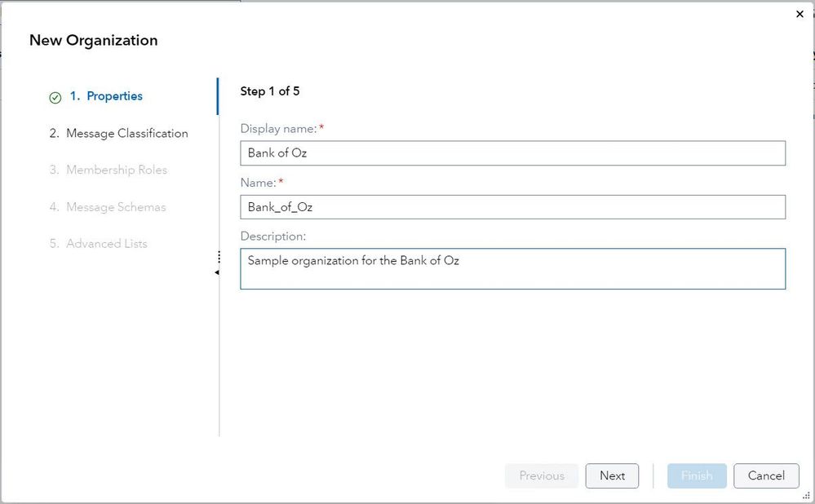Select the Membership Roles step
Image resolution: width=815 pixels, height=504 pixels.
(x=116, y=170)
